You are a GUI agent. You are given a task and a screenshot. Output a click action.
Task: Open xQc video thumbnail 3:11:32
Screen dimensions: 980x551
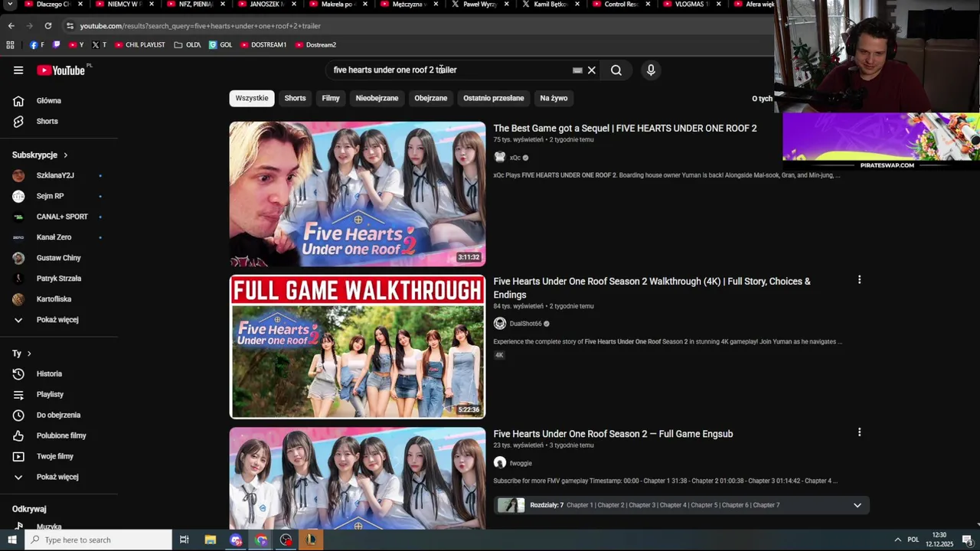(358, 194)
